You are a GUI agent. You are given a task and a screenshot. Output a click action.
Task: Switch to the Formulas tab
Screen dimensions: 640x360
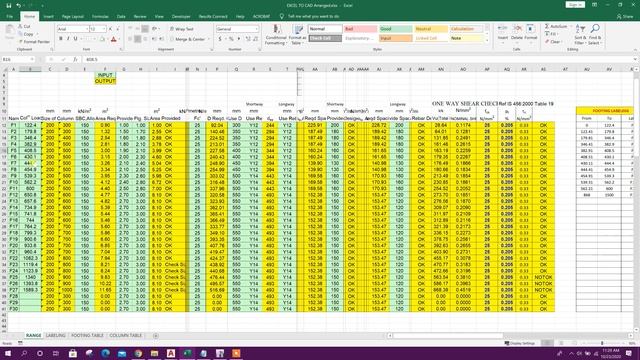pos(100,16)
